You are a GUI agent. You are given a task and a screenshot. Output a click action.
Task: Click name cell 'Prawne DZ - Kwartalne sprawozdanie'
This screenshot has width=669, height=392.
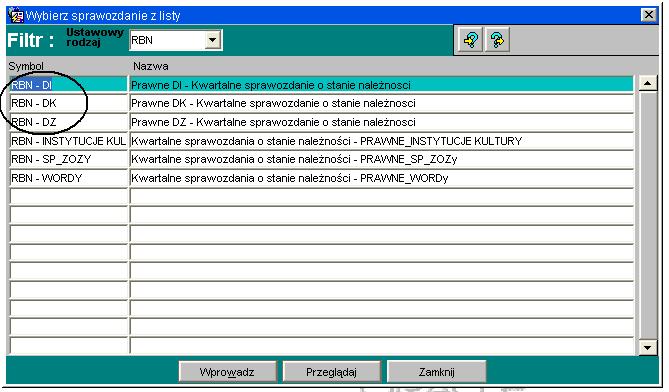[381, 122]
